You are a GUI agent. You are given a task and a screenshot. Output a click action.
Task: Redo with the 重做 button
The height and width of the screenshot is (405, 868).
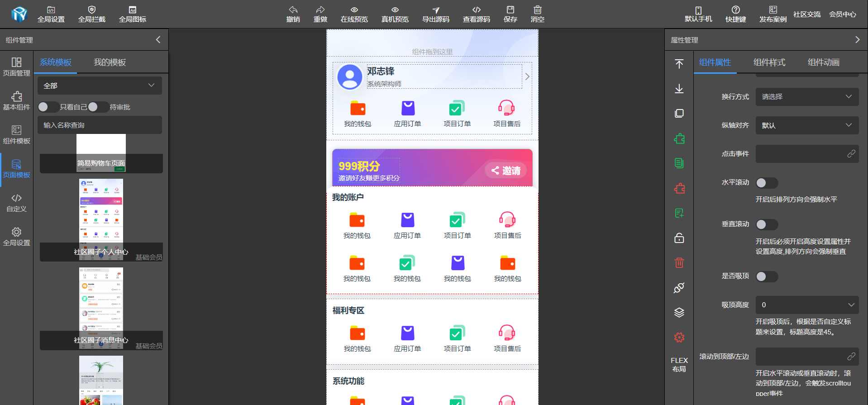pyautogui.click(x=320, y=14)
